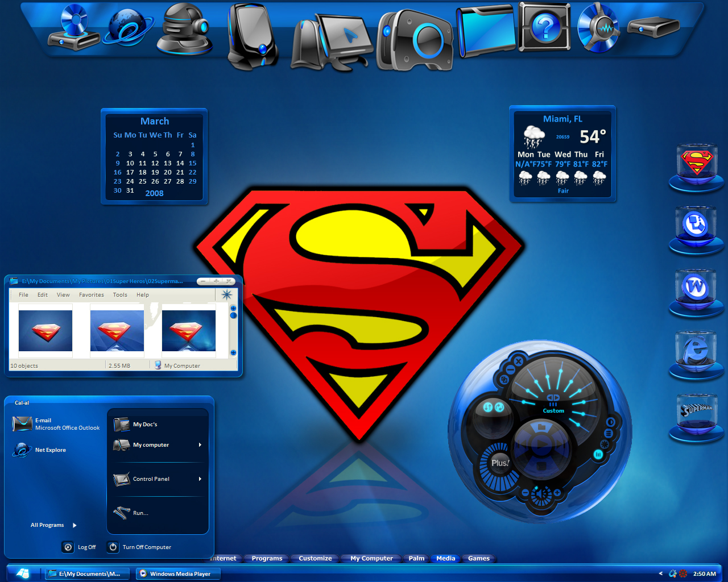Click the play button in media player
728x582 pixels.
coord(542,444)
